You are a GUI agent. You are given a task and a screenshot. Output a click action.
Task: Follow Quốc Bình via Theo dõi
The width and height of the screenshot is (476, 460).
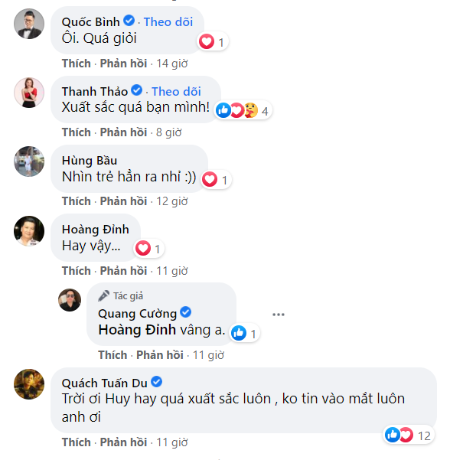point(168,21)
